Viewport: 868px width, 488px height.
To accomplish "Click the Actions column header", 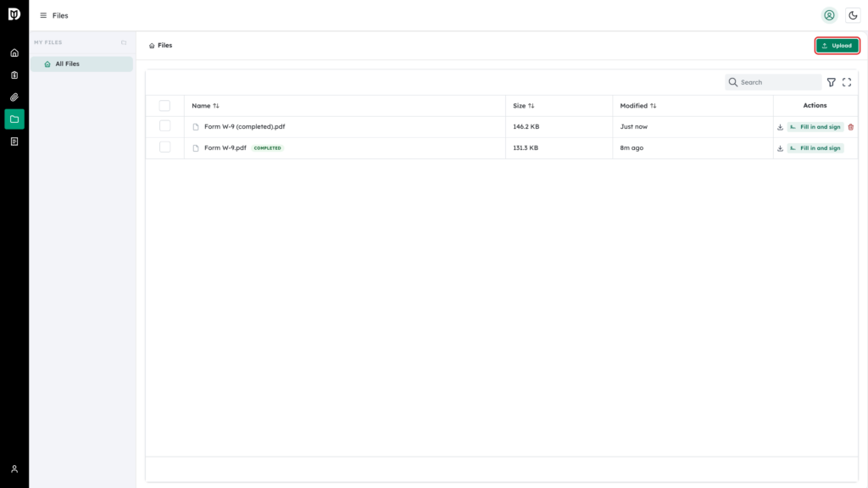I will (815, 105).
